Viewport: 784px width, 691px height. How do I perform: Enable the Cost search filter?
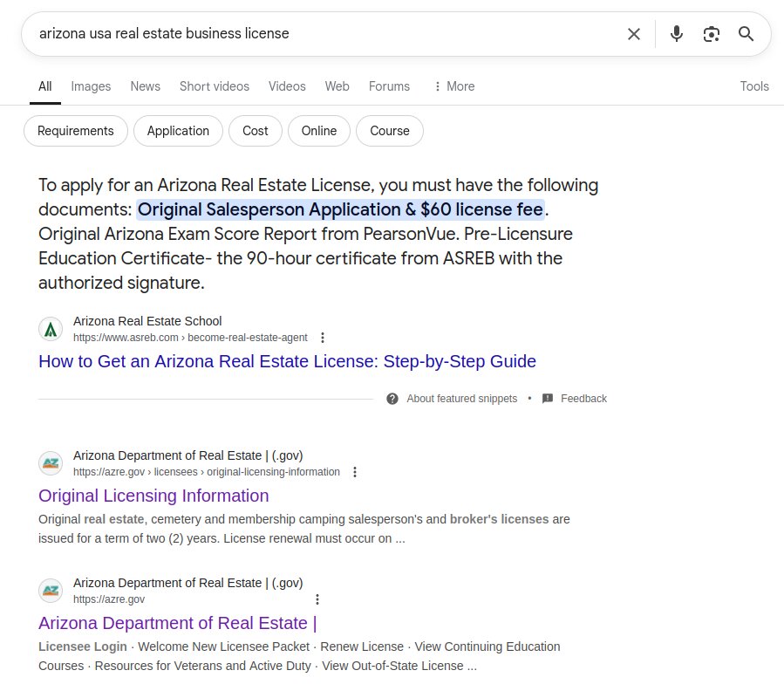[x=255, y=131]
